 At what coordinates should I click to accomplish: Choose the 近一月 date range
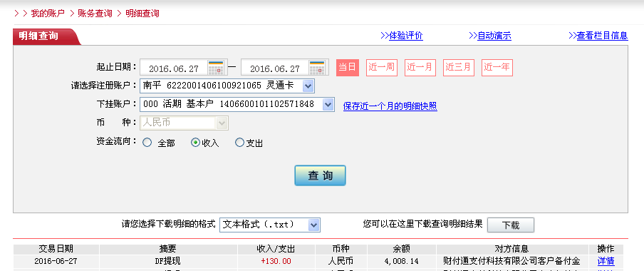[420, 68]
